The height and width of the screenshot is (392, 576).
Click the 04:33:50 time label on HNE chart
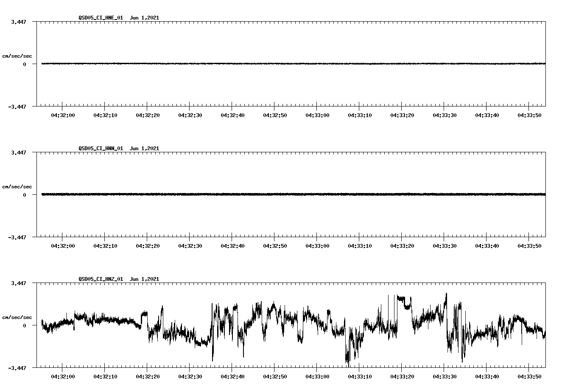point(529,115)
